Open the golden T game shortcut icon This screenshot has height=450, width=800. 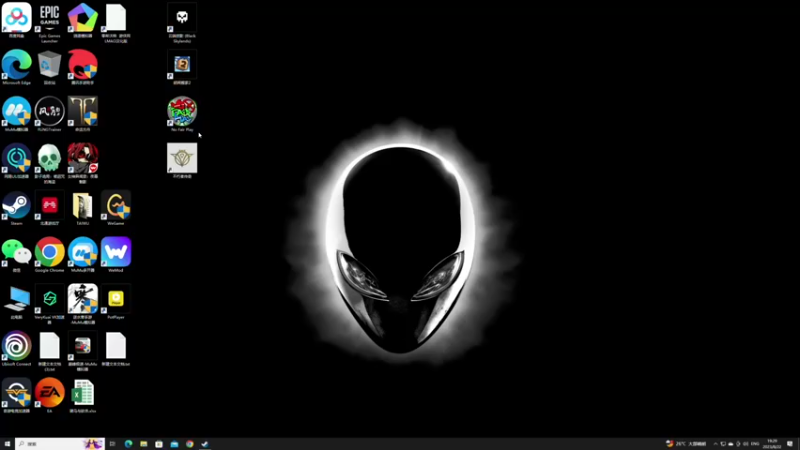[83, 112]
